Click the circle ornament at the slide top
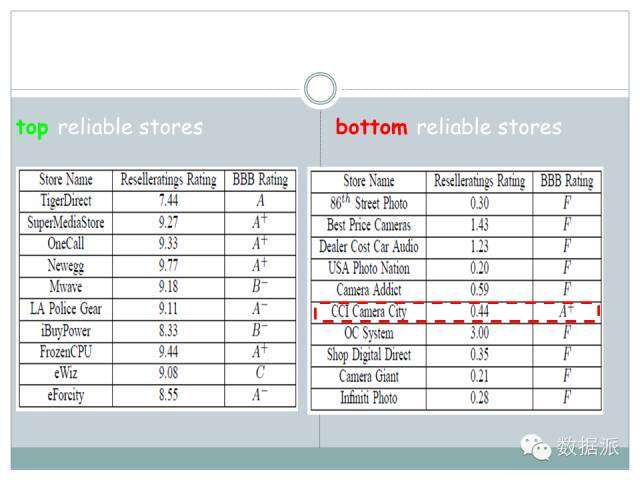Image resolution: width=640 pixels, height=480 pixels. 320,88
